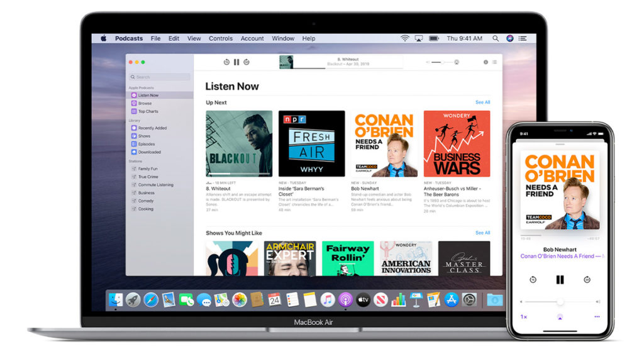The height and width of the screenshot is (354, 644).
Task: Select the Cooking station
Action: [143, 209]
